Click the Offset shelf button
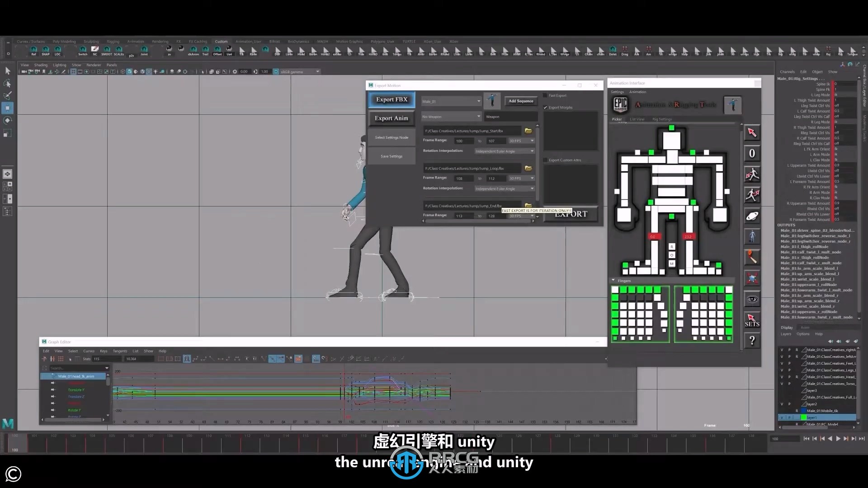Screen dimensions: 868x488 click(x=217, y=51)
